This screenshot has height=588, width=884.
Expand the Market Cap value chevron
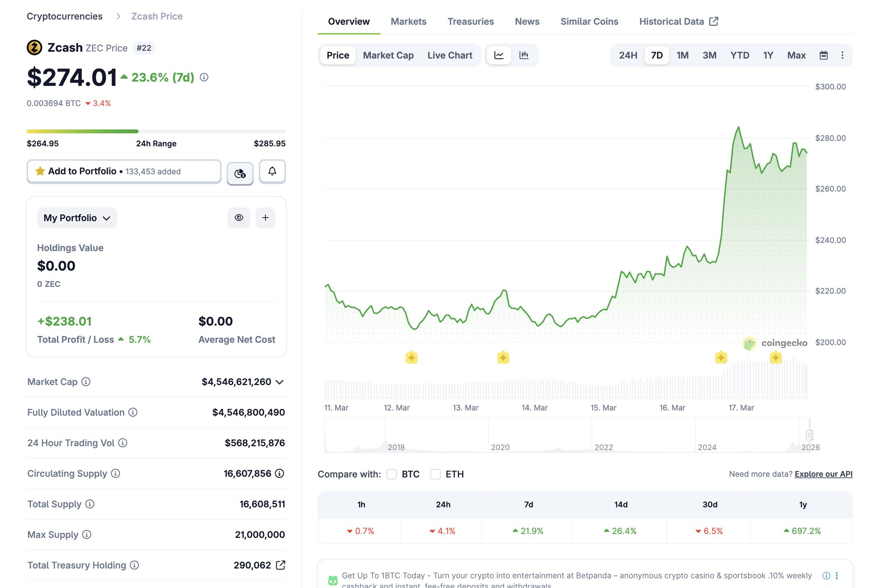click(x=279, y=382)
